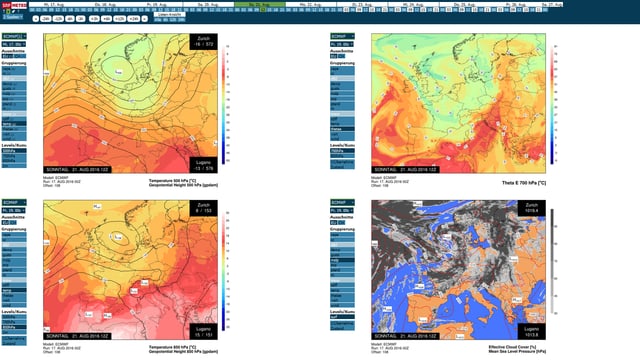The height and width of the screenshot is (360, 640).
Task: Open ECMWF model dropdown of Temperature 850 hPa panel
Action: pyautogui.click(x=14, y=202)
